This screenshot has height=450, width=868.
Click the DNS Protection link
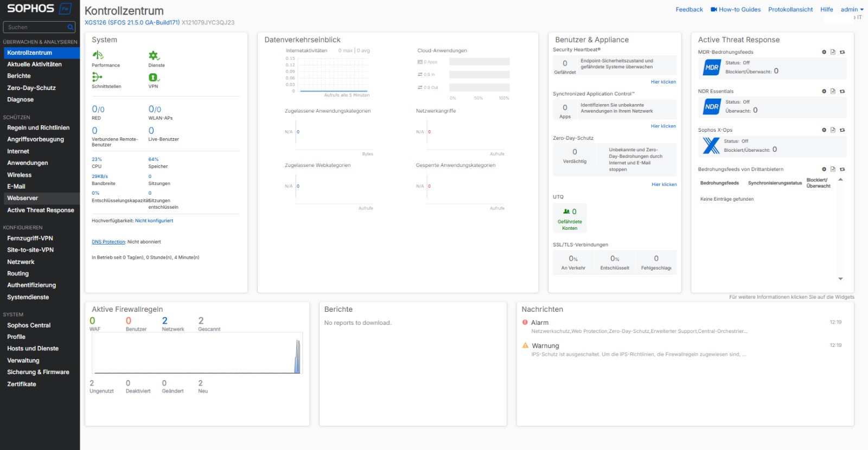108,242
